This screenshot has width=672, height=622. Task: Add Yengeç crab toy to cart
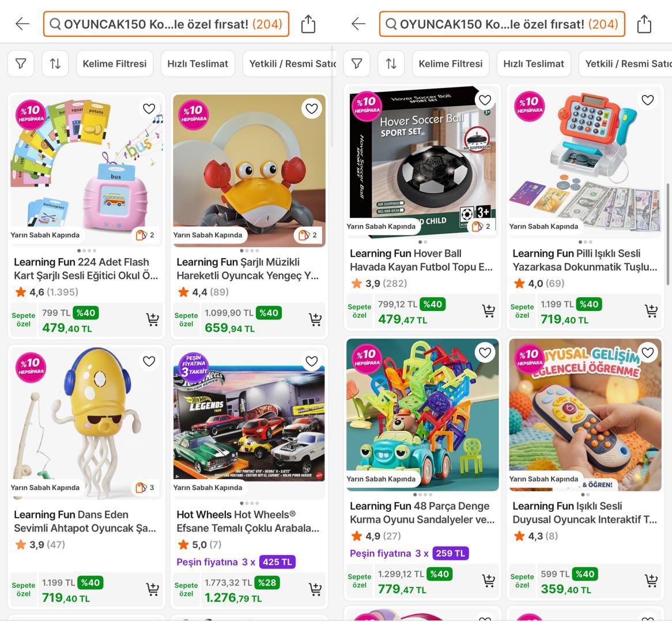click(315, 320)
